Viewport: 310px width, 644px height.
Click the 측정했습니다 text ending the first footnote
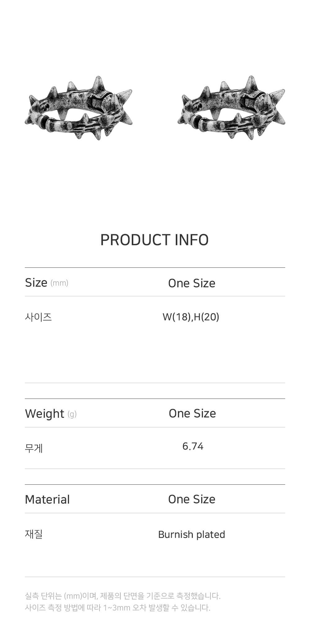[198, 596]
